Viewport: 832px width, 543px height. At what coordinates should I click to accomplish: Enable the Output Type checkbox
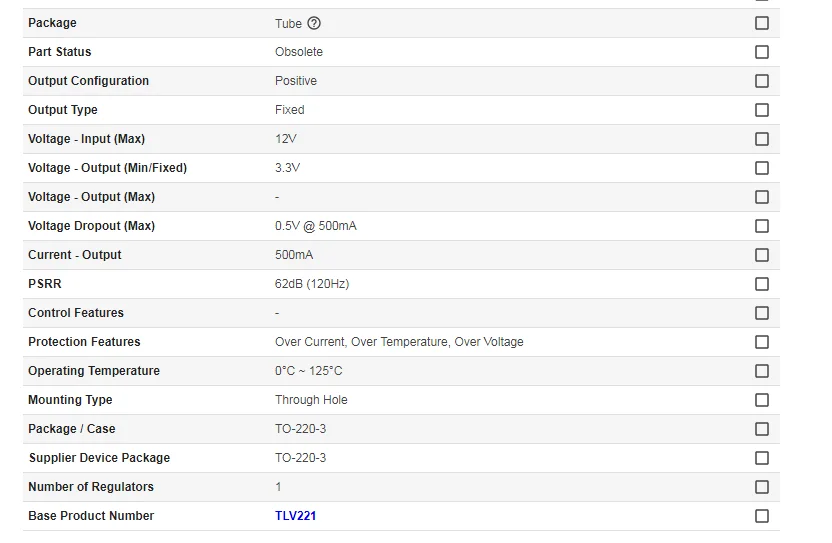pyautogui.click(x=762, y=110)
